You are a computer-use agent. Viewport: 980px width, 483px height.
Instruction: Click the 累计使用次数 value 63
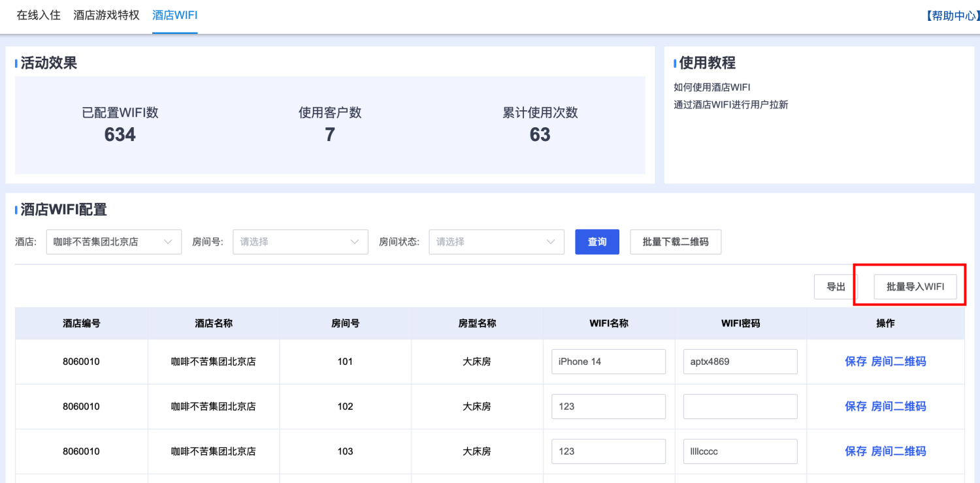pyautogui.click(x=540, y=134)
